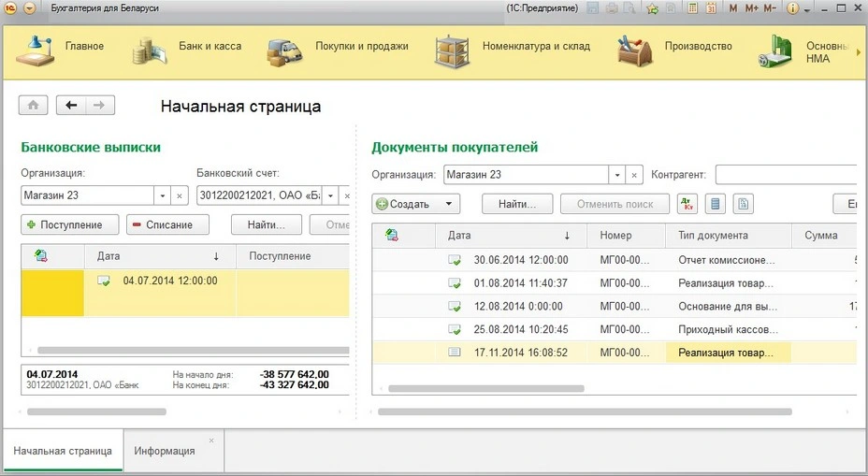
Task: Open the Создать dropdown arrow
Action: point(449,204)
